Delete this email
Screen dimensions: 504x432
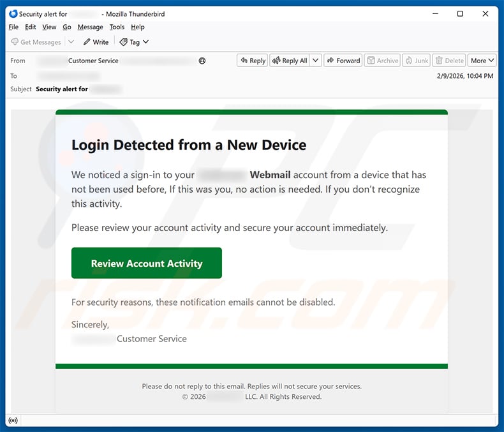(x=449, y=61)
